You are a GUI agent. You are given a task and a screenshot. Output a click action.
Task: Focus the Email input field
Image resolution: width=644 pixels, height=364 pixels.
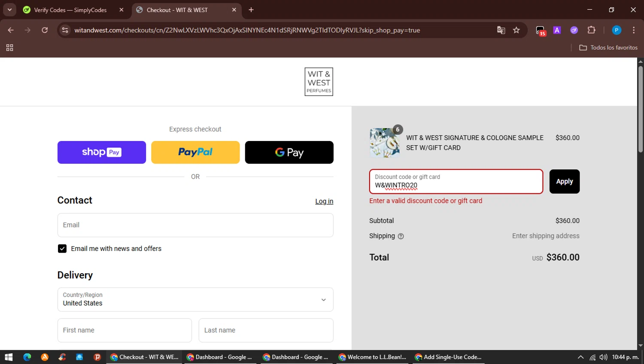click(195, 225)
